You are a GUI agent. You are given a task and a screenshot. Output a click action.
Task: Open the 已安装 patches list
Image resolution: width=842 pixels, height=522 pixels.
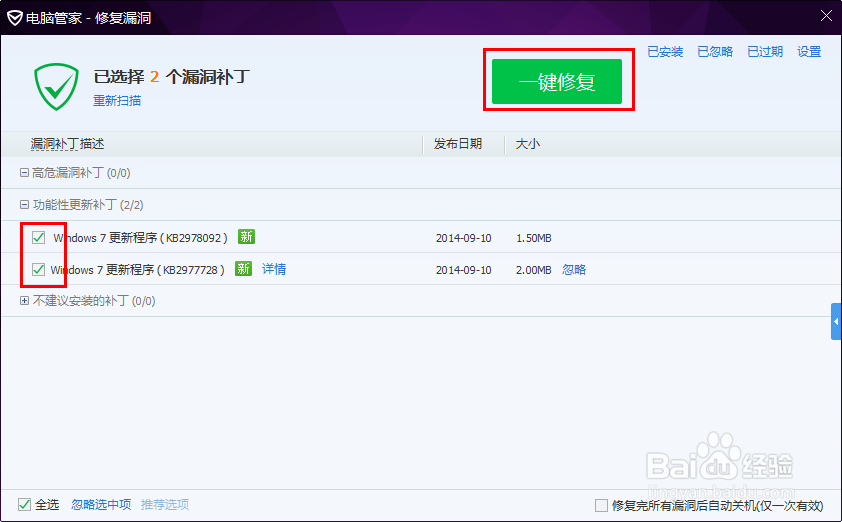(665, 52)
